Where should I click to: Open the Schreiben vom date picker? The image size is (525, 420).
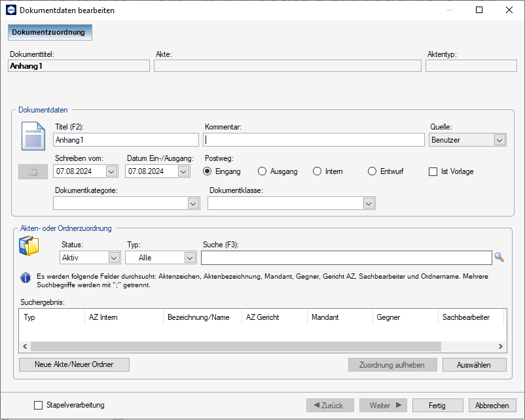111,171
